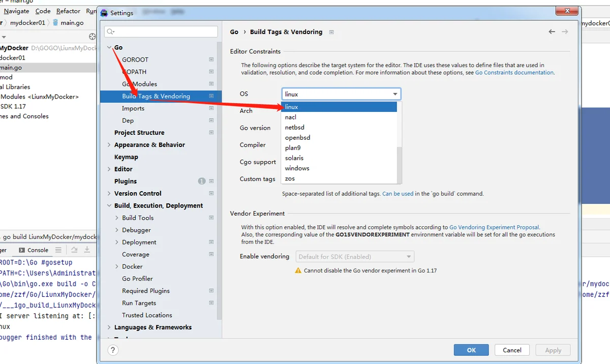
Task: Click the OK button
Action: (x=471, y=350)
